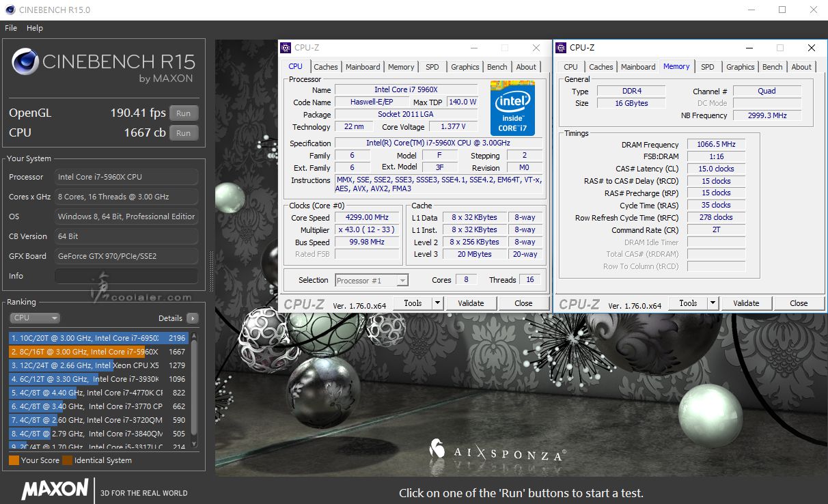828x504 pixels.
Task: Click the DRAM Frequency 1066.5 MHz value
Action: coord(716,145)
